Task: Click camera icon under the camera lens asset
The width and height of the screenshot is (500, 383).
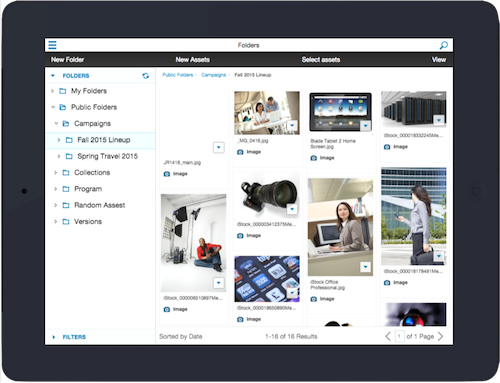Action: point(240,235)
